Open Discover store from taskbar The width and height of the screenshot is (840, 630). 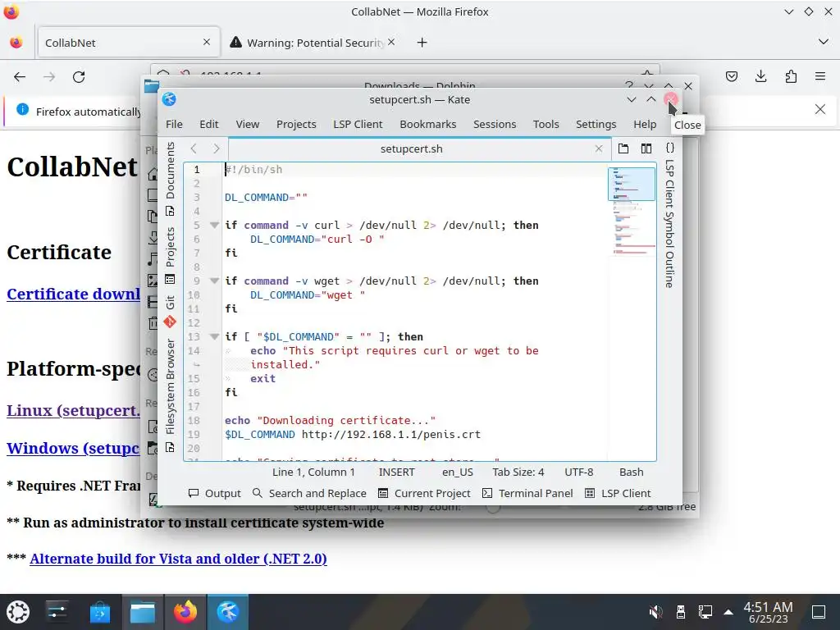tap(99, 612)
